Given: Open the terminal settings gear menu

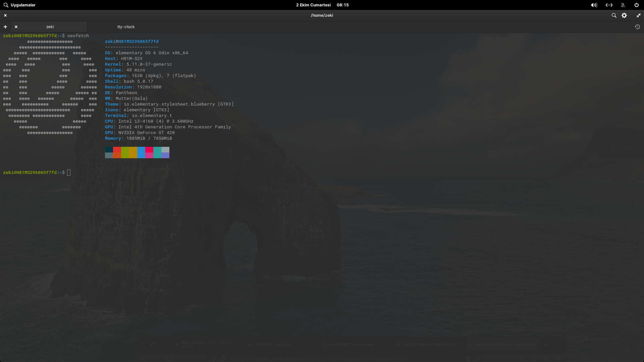Looking at the screenshot, I should [x=624, y=15].
